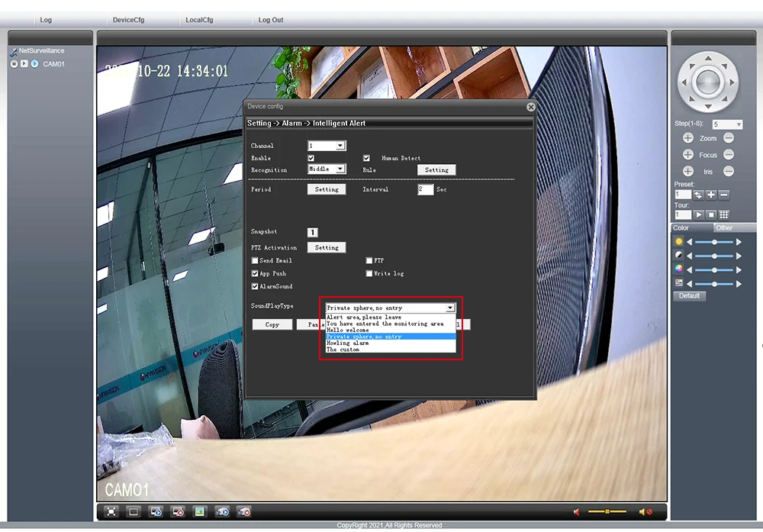Click Zoom plus icon
Image resolution: width=763 pixels, height=532 pixels.
[x=687, y=138]
